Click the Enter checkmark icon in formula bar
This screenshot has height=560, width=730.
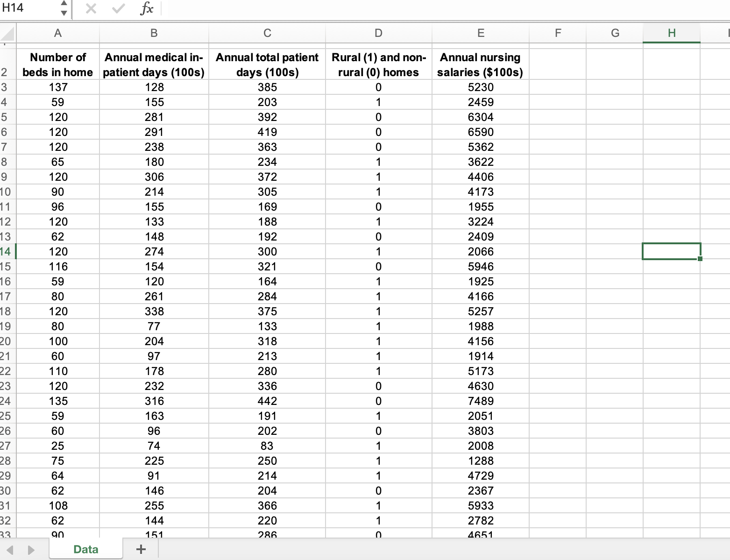118,8
